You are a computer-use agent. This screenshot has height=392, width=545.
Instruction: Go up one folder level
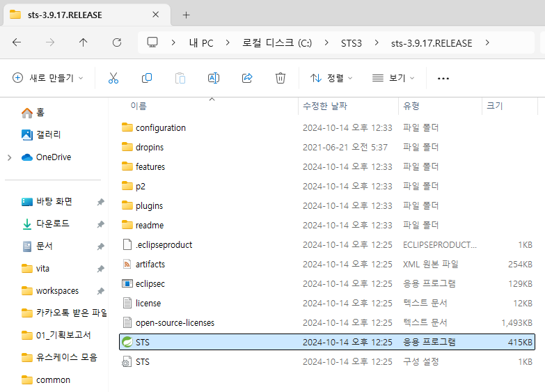tap(83, 42)
